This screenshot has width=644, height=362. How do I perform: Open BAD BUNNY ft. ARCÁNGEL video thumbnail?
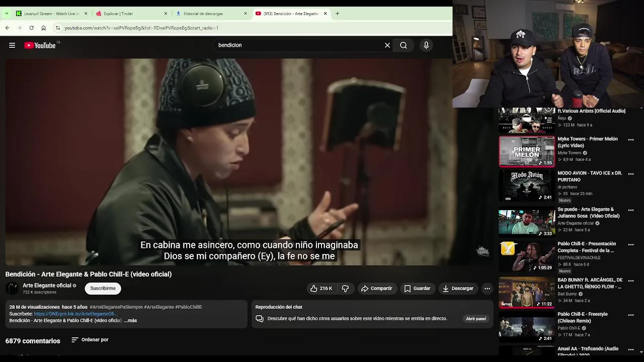[x=527, y=292]
